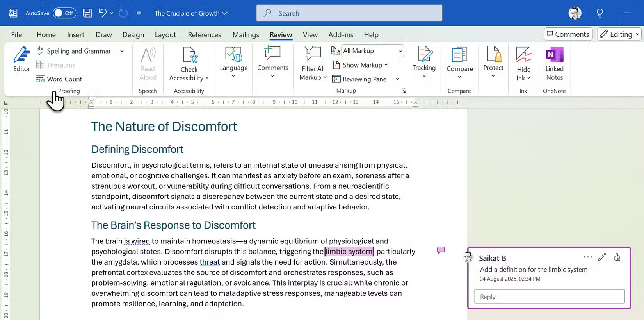Run Check Accessibility
This screenshot has height=320, width=644.
coord(189,64)
